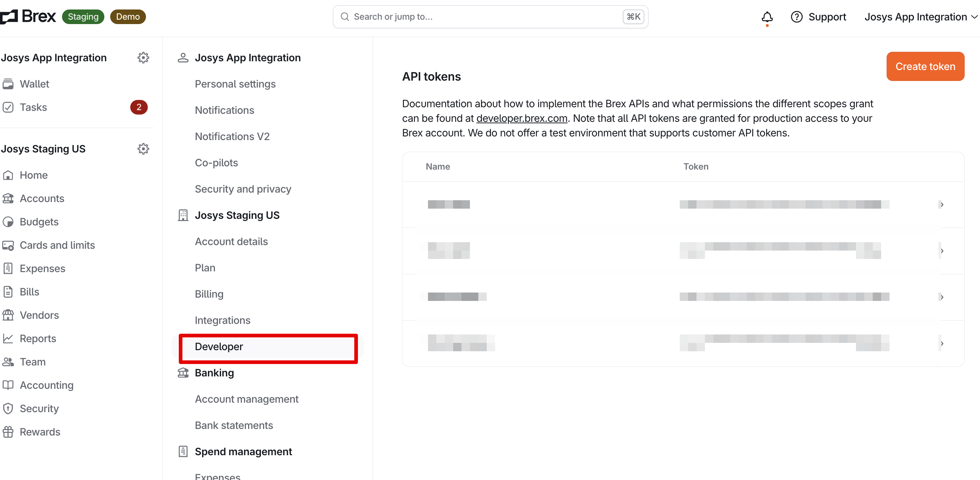The height and width of the screenshot is (480, 980).
Task: Open the third API token row chevron
Action: (x=942, y=297)
